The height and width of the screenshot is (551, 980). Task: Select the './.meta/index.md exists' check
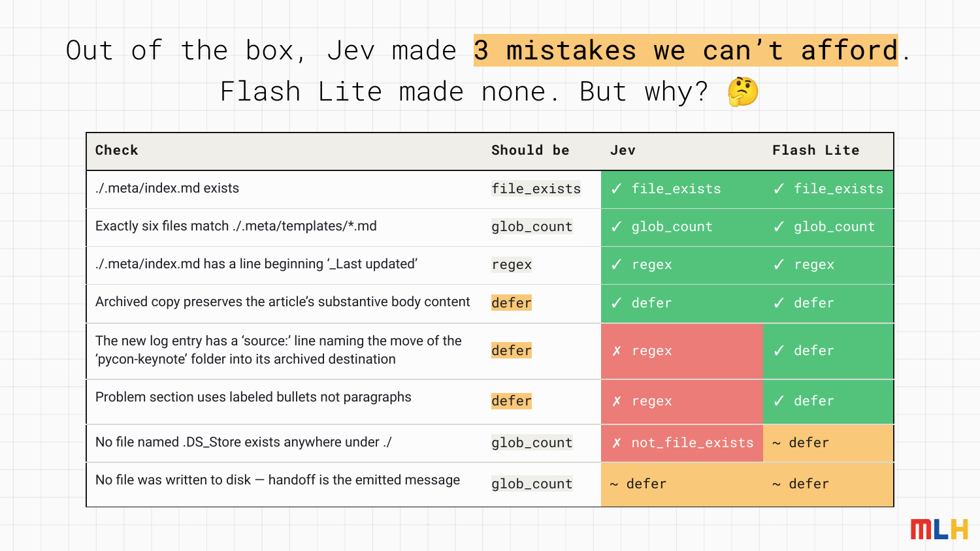(x=167, y=188)
